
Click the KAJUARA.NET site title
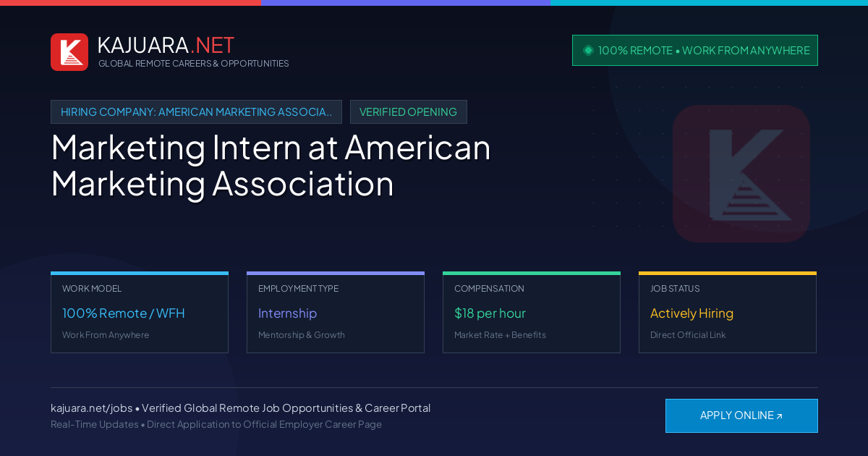pos(166,45)
